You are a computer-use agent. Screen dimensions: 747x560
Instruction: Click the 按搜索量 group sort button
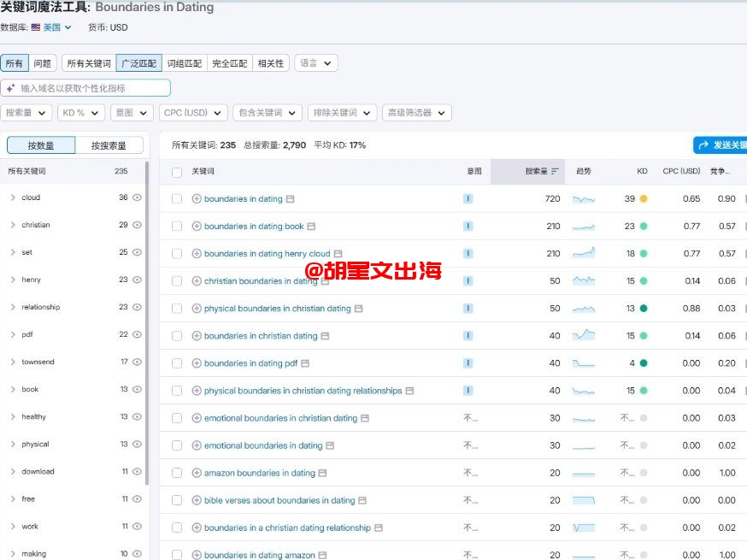pos(109,145)
